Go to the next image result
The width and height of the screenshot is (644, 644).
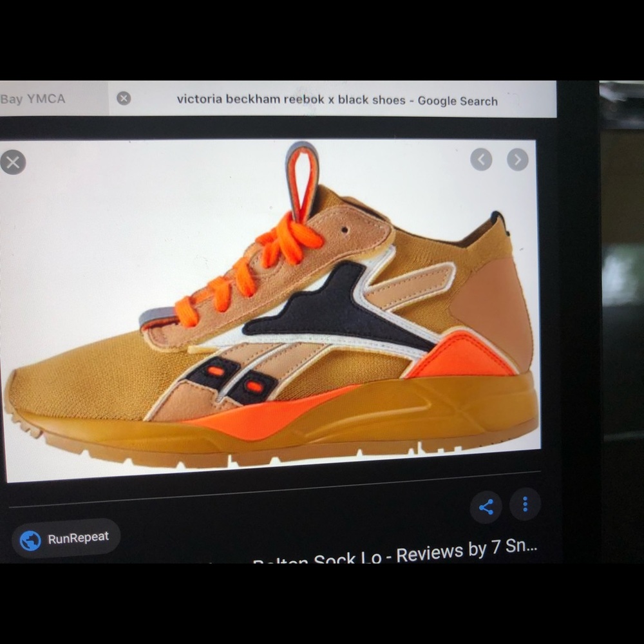tap(518, 159)
